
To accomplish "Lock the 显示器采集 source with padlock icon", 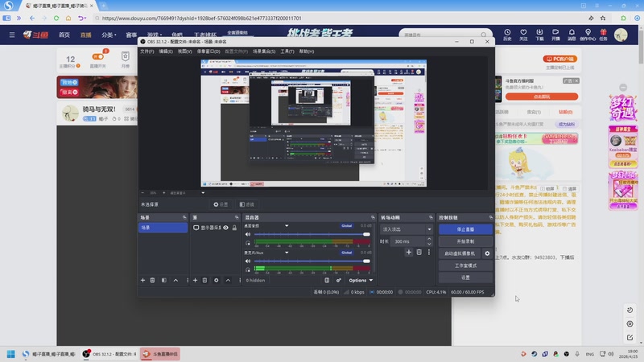I will tap(234, 228).
